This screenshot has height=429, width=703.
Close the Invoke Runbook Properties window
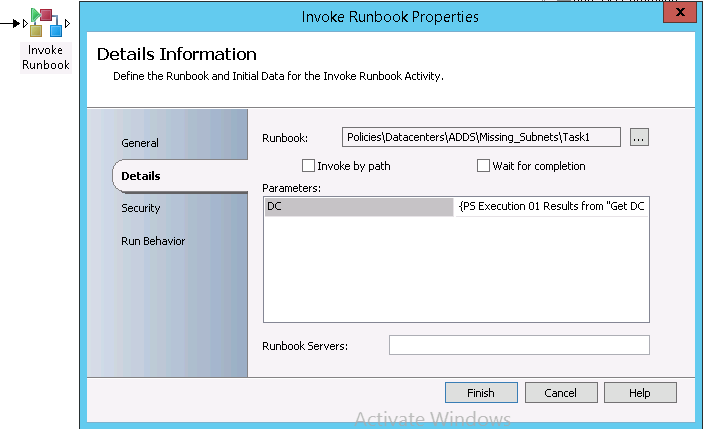[680, 12]
